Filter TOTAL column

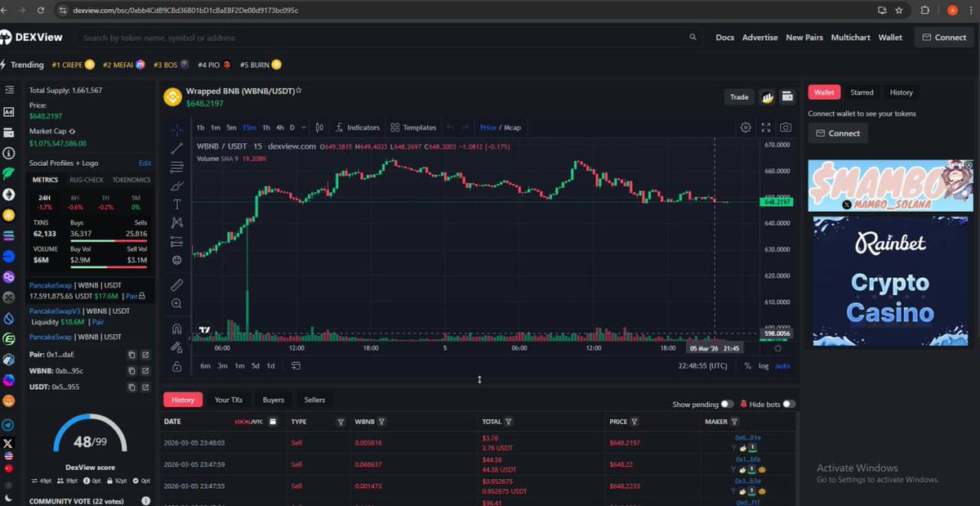[509, 422]
